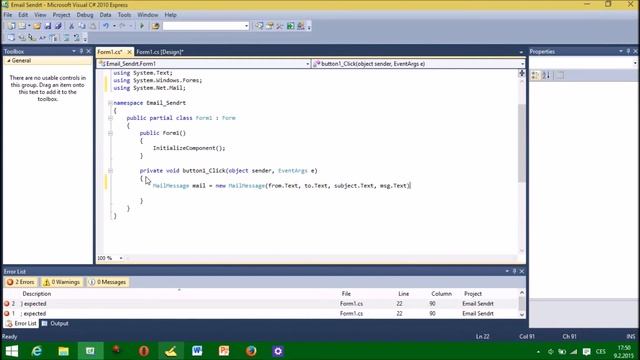Click the Cut scissors icon
The width and height of the screenshot is (640, 360).
click(x=71, y=26)
